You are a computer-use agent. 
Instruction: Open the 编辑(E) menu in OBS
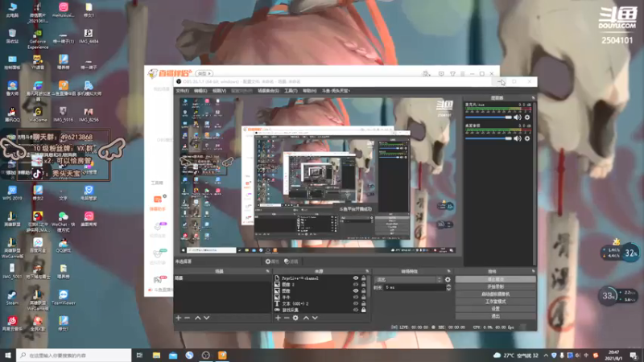click(x=200, y=91)
